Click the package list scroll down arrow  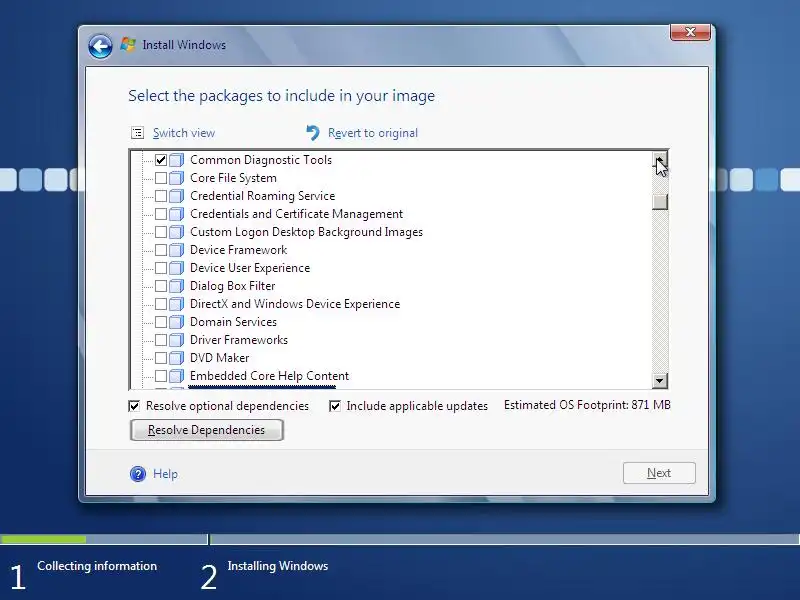click(660, 381)
